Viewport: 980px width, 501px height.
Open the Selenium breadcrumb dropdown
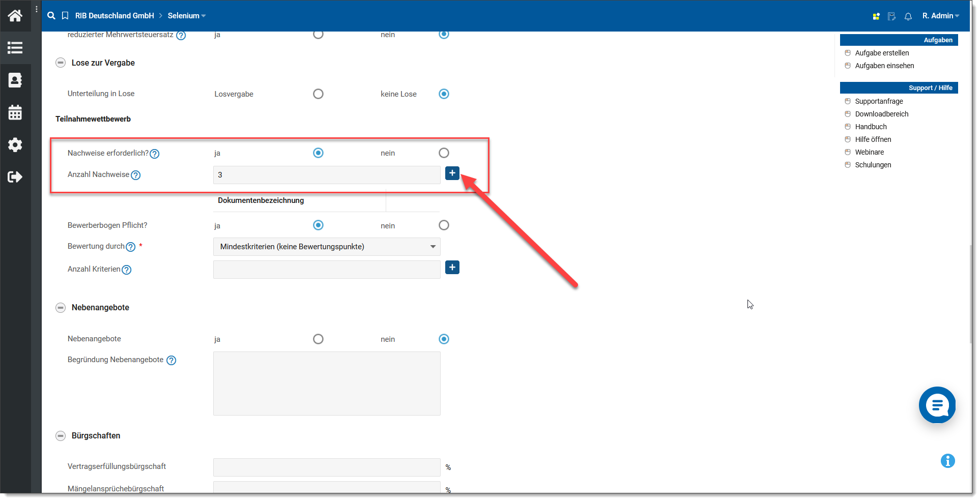click(x=187, y=16)
